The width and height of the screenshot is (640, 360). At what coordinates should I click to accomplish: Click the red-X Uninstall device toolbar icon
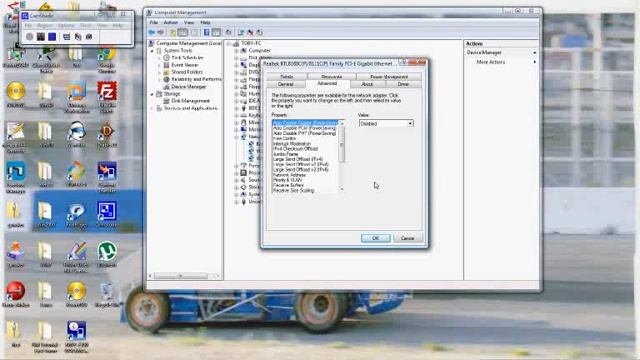[250, 32]
